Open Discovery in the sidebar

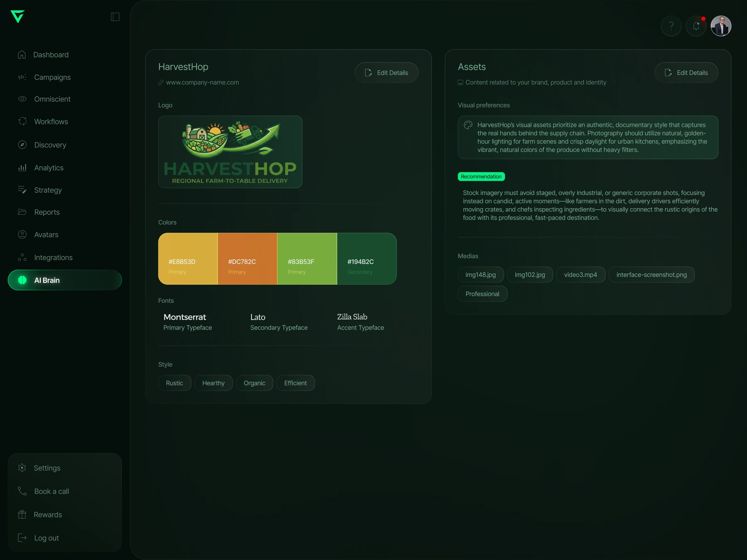(65, 145)
